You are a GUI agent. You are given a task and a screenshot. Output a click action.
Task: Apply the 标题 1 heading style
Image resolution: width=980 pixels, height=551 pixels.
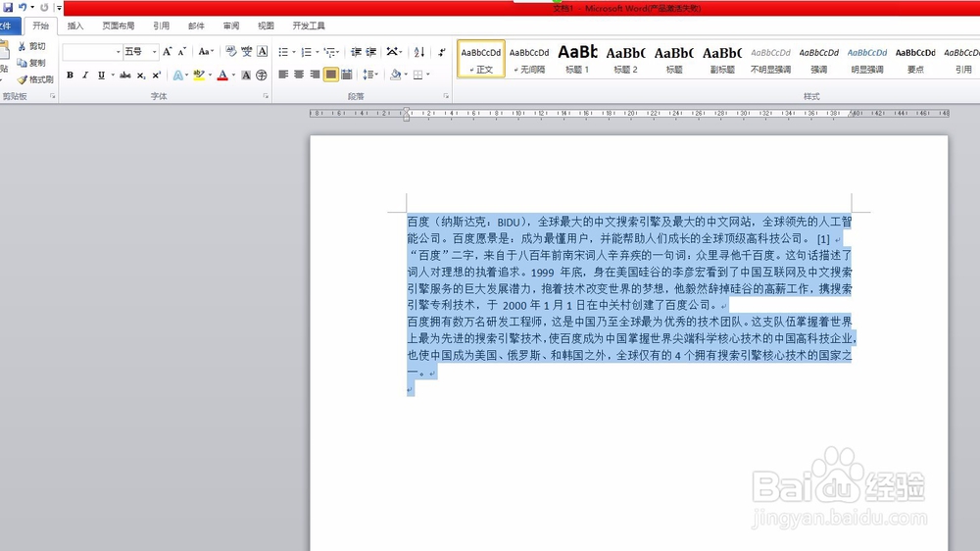click(x=577, y=60)
